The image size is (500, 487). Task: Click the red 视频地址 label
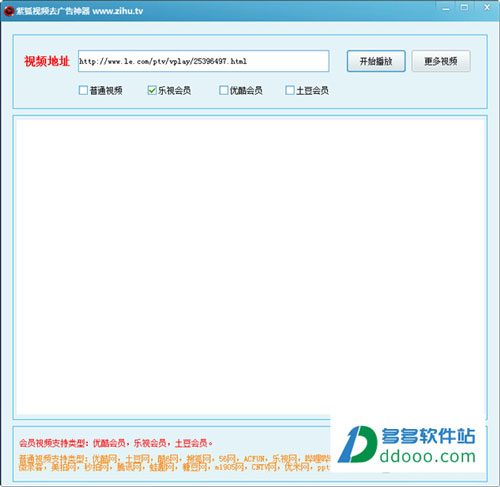tap(47, 61)
